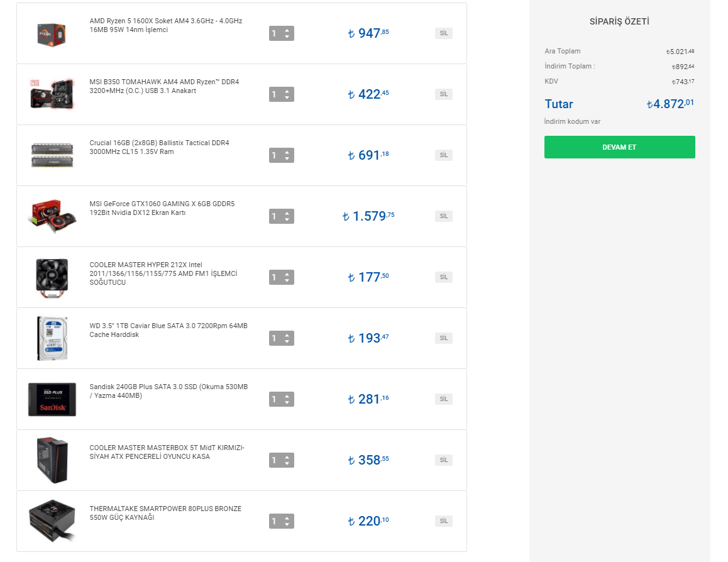This screenshot has height=562, width=728.
Task: Increase the Sandisk 240GB SSD quantity
Action: point(287,396)
